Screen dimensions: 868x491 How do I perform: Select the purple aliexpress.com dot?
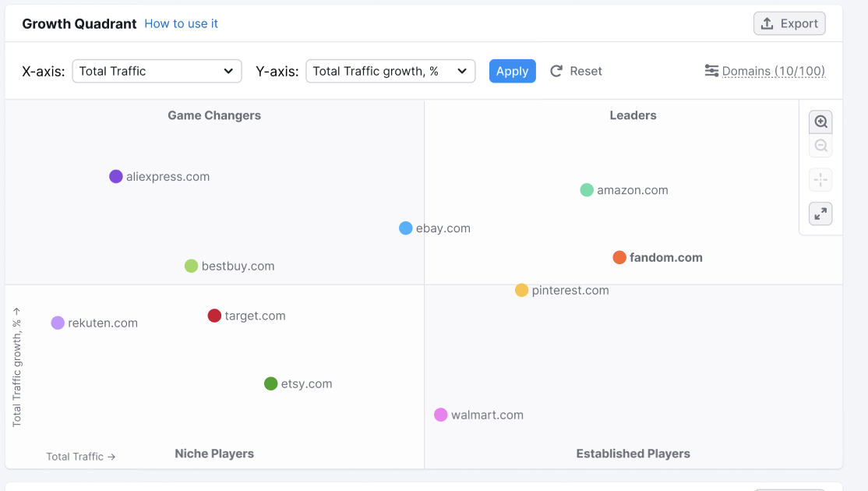[x=116, y=177]
